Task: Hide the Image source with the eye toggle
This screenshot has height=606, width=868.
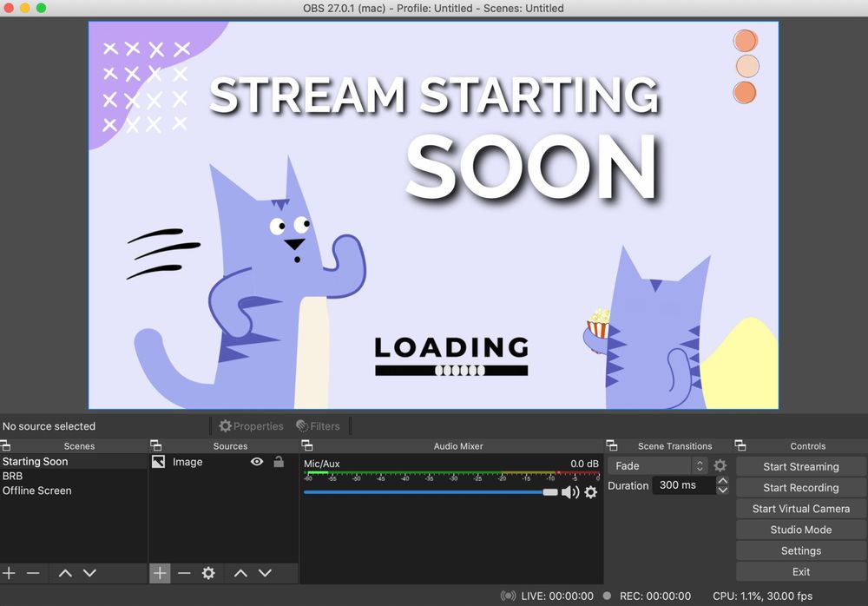Action: click(255, 462)
